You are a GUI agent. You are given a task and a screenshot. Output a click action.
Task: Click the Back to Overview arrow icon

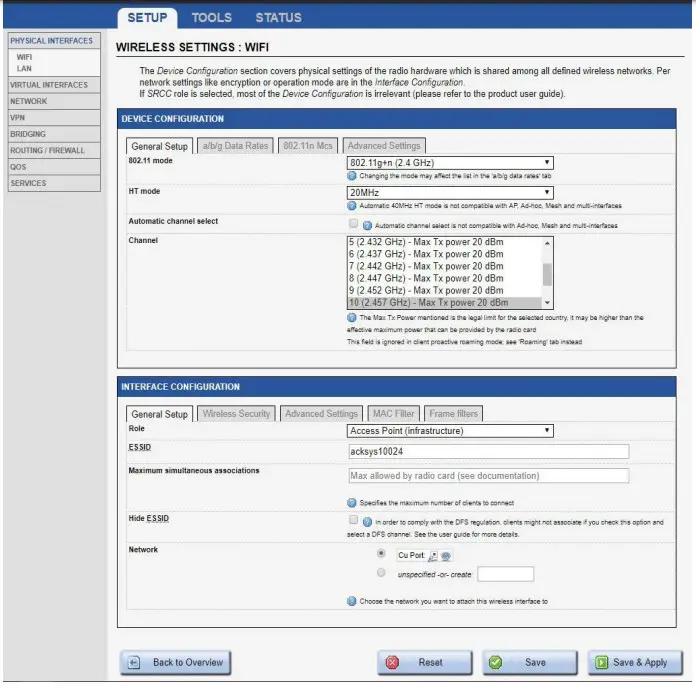[134, 663]
